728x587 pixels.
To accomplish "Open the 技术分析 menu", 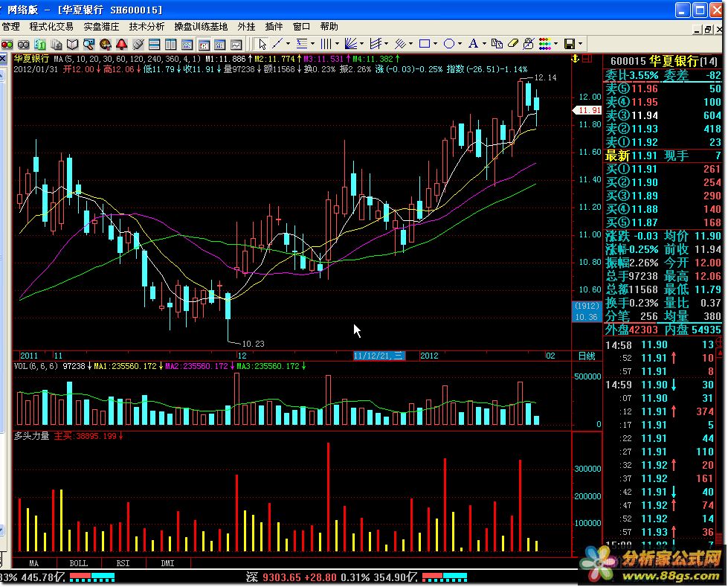I will 146,27.
